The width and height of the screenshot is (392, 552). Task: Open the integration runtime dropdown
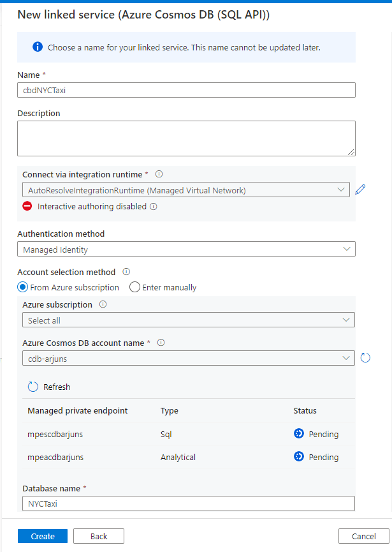(x=186, y=190)
